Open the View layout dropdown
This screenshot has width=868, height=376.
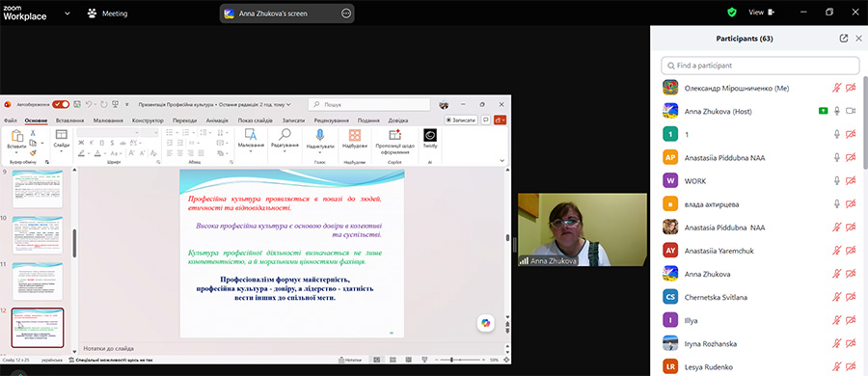click(762, 13)
